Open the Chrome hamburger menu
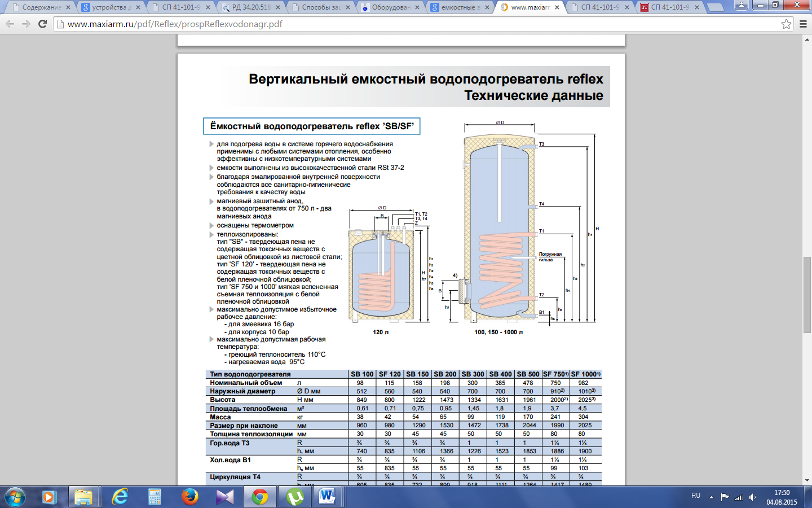The image size is (812, 508). click(803, 24)
